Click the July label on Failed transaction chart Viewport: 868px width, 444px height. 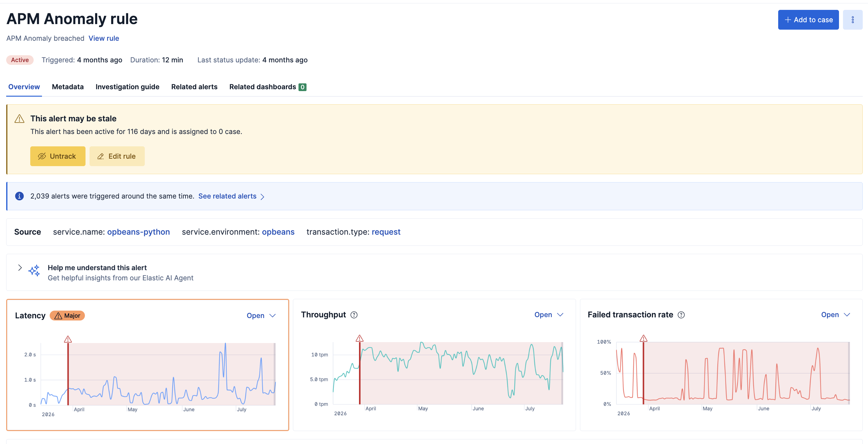pyautogui.click(x=816, y=408)
